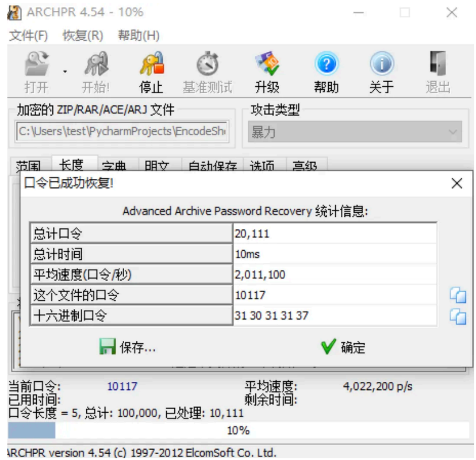Switch to the 范围 tab
Screen dimensions: 476x460
tap(28, 166)
